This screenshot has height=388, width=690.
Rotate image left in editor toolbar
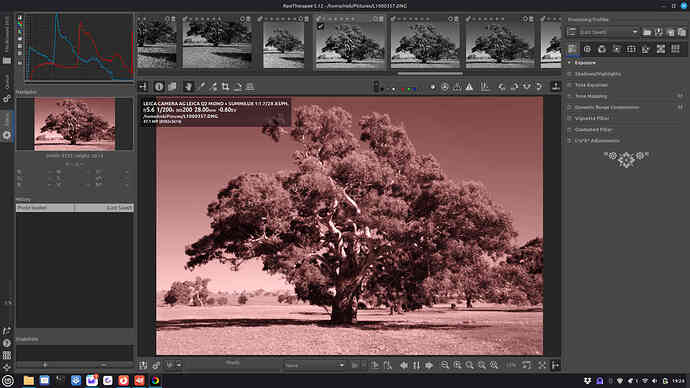(x=502, y=87)
